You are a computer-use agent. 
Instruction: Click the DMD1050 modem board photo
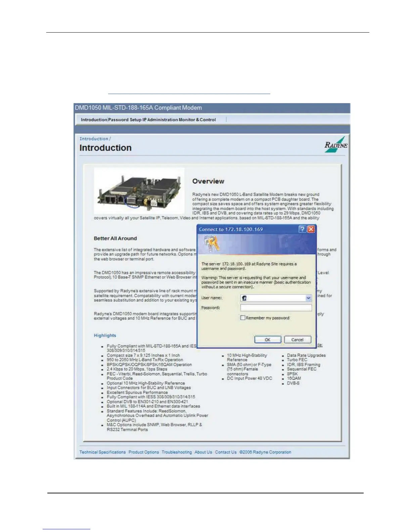click(139, 191)
